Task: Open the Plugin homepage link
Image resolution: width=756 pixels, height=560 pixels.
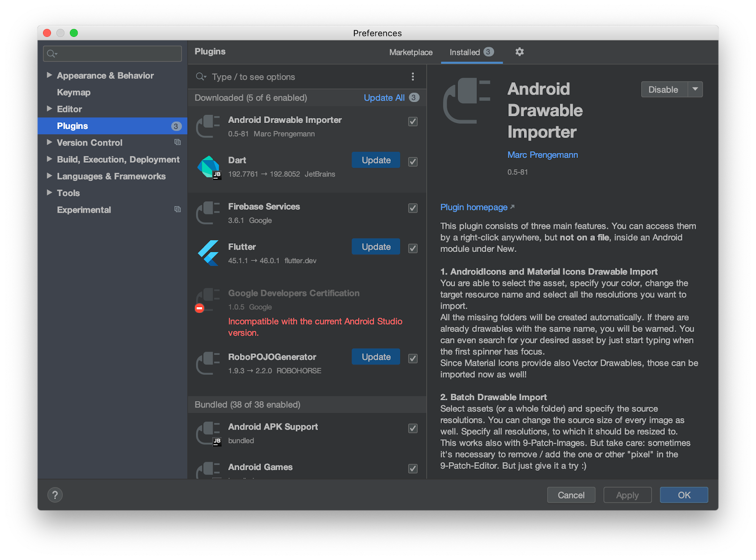Action: (x=474, y=207)
